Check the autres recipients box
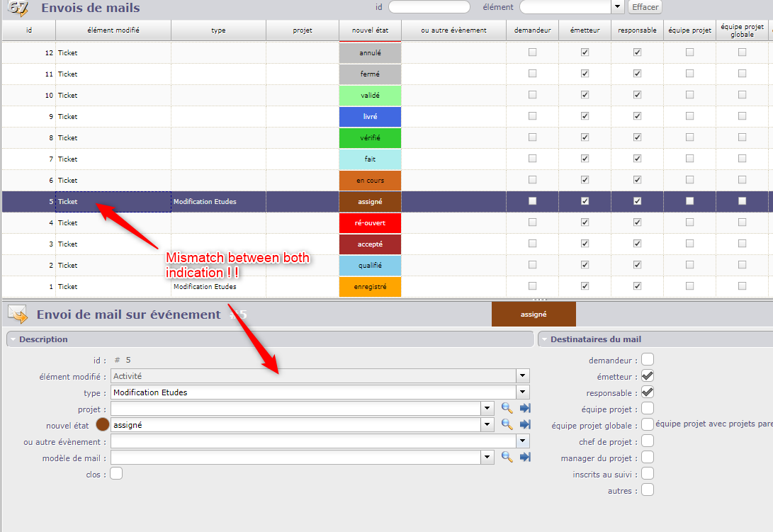This screenshot has height=532, width=773. pyautogui.click(x=648, y=489)
